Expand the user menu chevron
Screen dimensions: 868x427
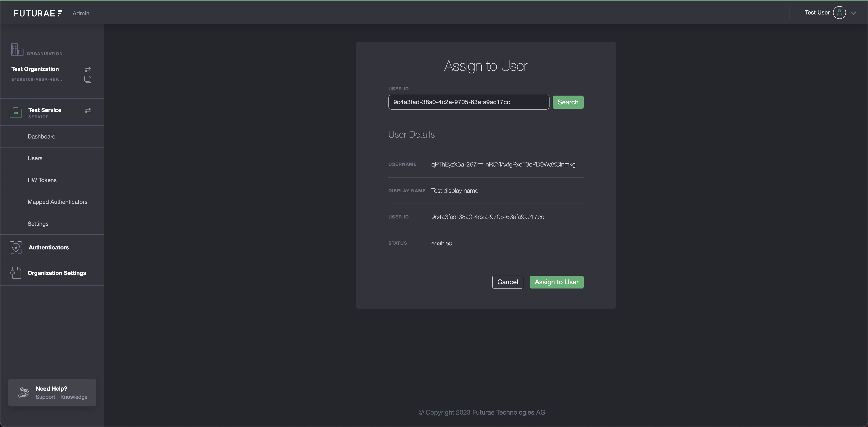853,13
